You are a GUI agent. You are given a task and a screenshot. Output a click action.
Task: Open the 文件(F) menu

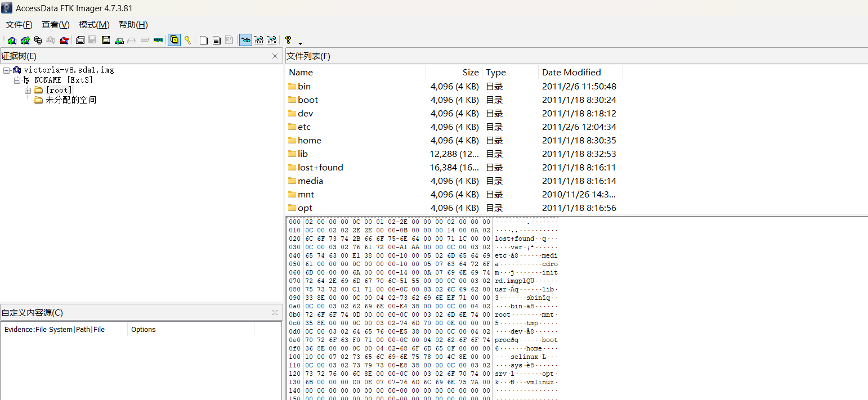pos(19,25)
